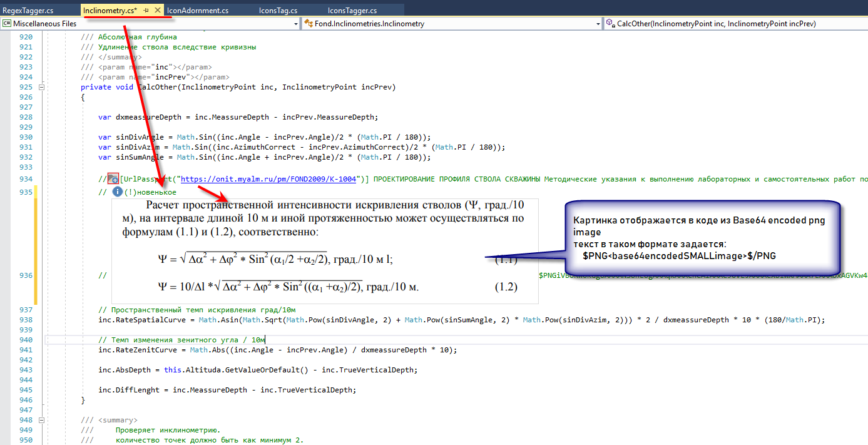Screen dimensions: 868x445
Task: Close the Inclinometry.cs tab
Action: [157, 11]
